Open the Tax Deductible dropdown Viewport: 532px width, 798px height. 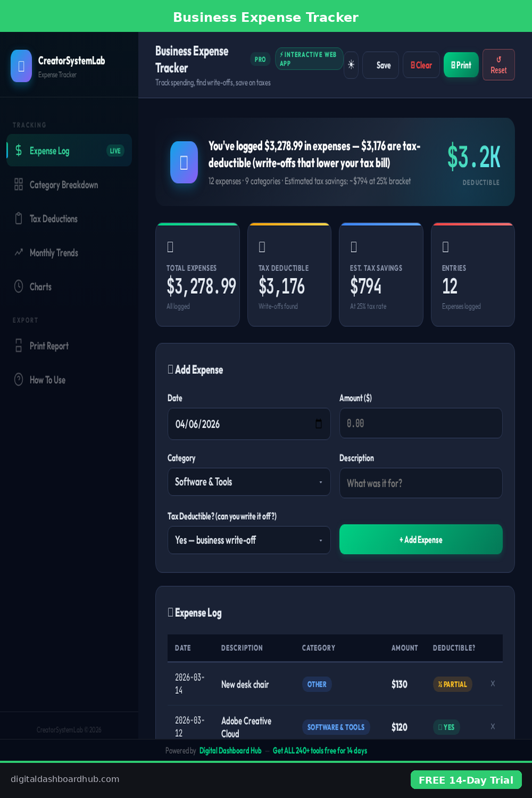[249, 541]
